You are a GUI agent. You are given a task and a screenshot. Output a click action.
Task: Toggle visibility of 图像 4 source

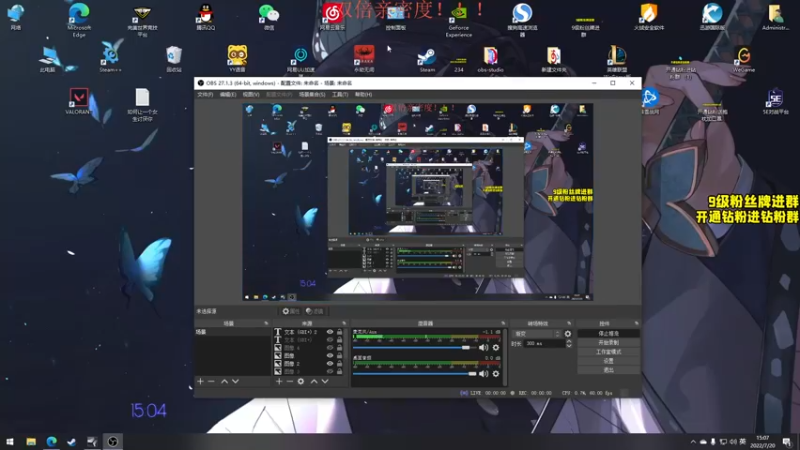point(330,348)
